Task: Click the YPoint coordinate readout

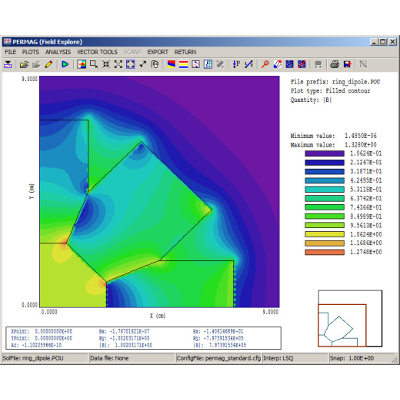Action: pos(41,338)
